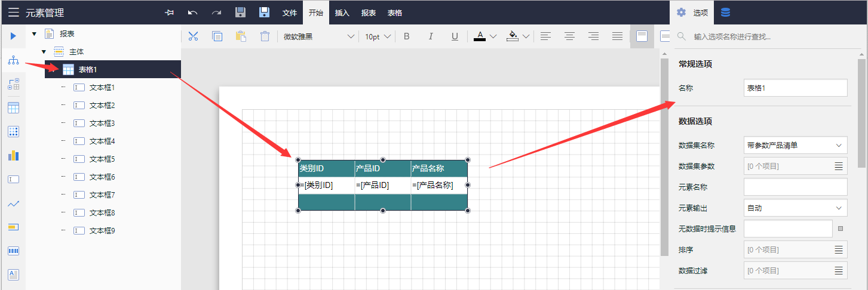Delete with the trash icon
Image resolution: width=868 pixels, height=290 pixels.
point(265,36)
